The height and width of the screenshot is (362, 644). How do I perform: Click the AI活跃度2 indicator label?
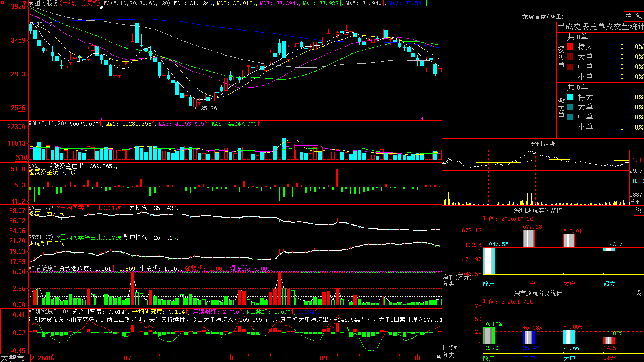click(x=43, y=268)
